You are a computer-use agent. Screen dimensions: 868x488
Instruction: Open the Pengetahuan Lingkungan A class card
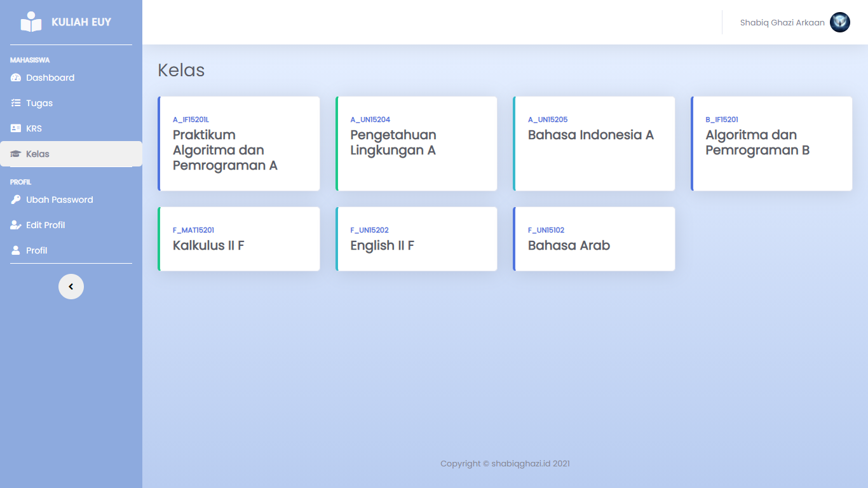pyautogui.click(x=416, y=144)
